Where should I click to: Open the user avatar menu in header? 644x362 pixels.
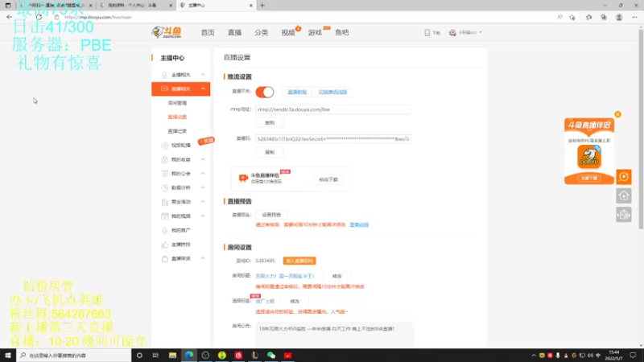[452, 32]
